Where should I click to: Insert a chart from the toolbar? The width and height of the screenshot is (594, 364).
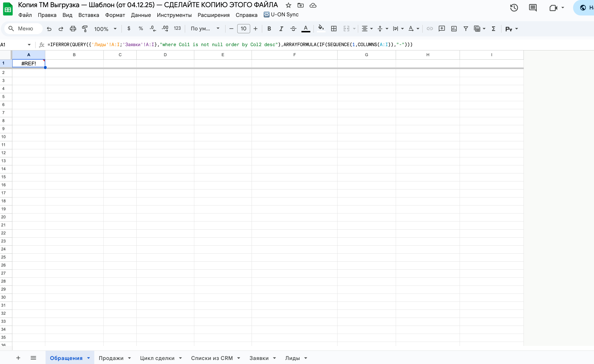click(x=454, y=29)
